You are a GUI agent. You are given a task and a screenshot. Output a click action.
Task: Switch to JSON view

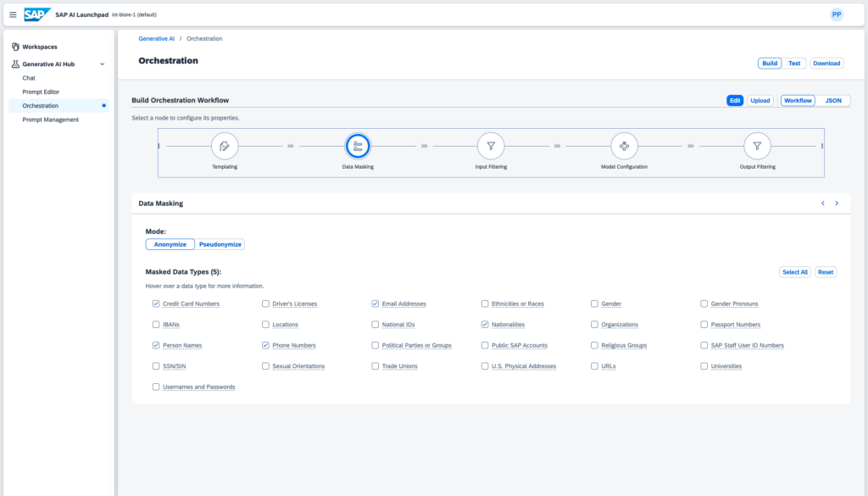[833, 101]
